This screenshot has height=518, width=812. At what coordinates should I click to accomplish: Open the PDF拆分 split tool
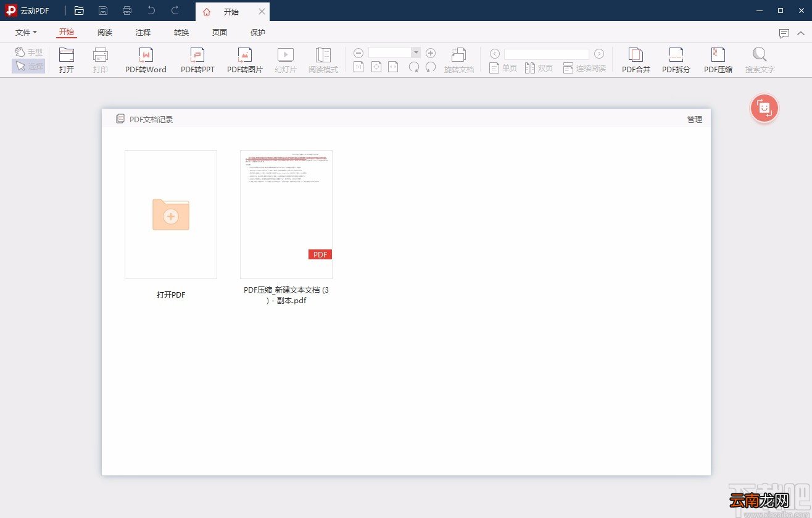click(x=676, y=61)
